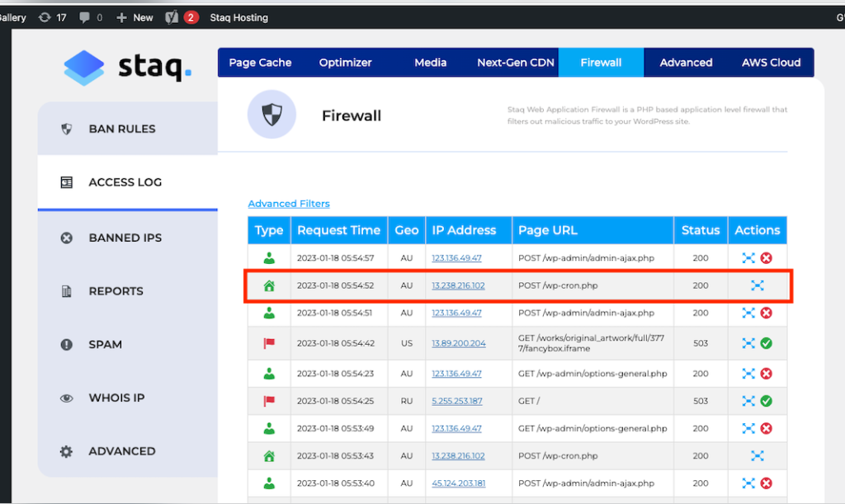Image resolution: width=845 pixels, height=504 pixels.
Task: Click the Banned IPs icon in sidebar
Action: (x=66, y=238)
